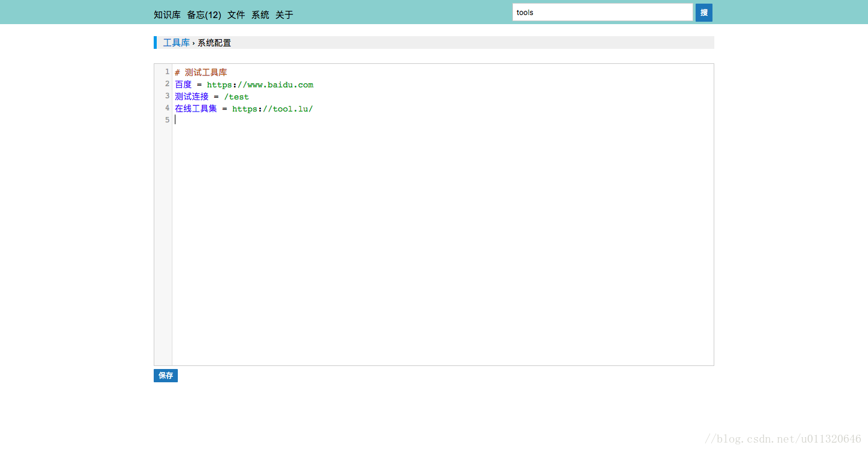The image size is (868, 451).
Task: Open 备忘(12) in the top navigation
Action: coord(204,14)
